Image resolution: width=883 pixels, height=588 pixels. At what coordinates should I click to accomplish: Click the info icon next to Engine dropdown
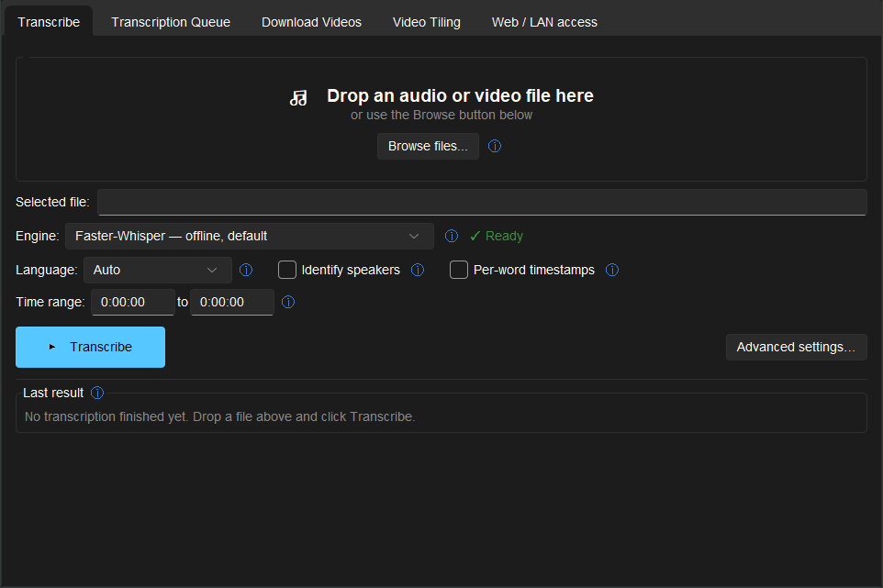coord(451,236)
